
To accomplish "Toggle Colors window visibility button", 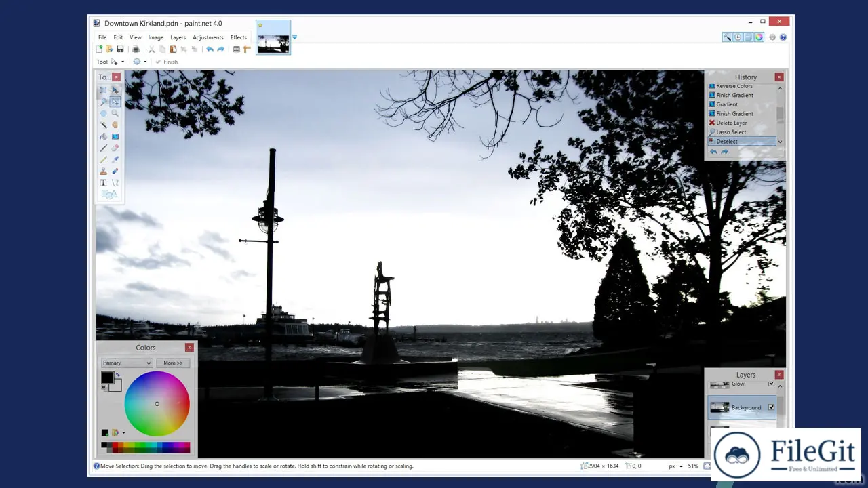I will (759, 37).
